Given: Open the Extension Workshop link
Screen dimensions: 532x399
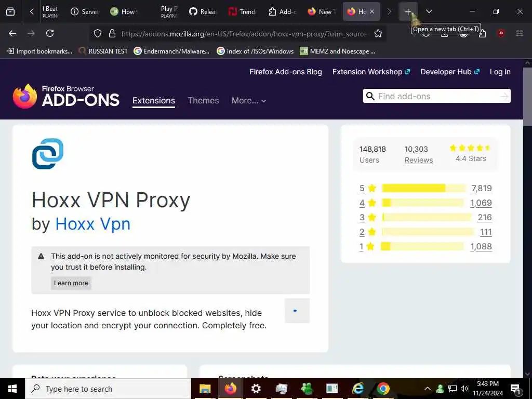Looking at the screenshot, I should (x=371, y=72).
